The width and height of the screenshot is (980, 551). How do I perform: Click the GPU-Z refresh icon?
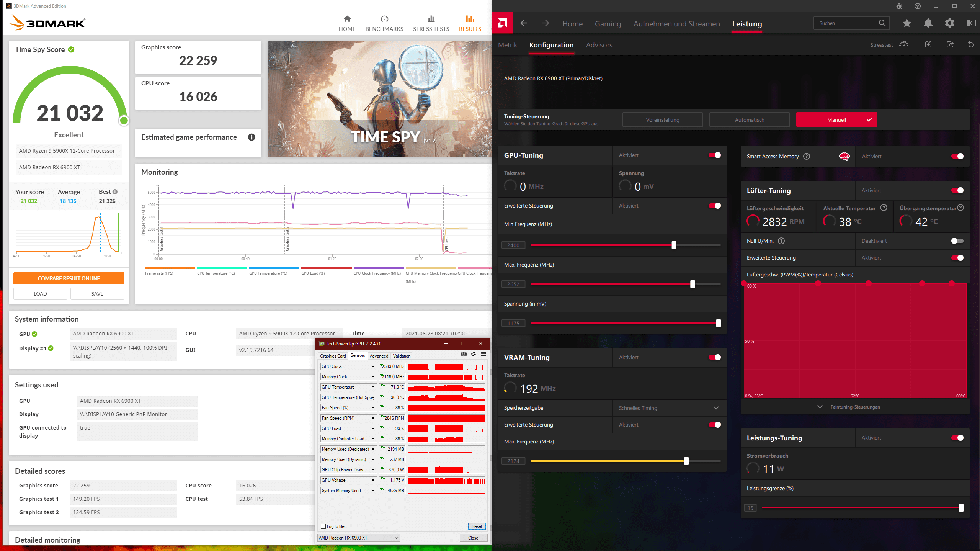click(x=474, y=354)
